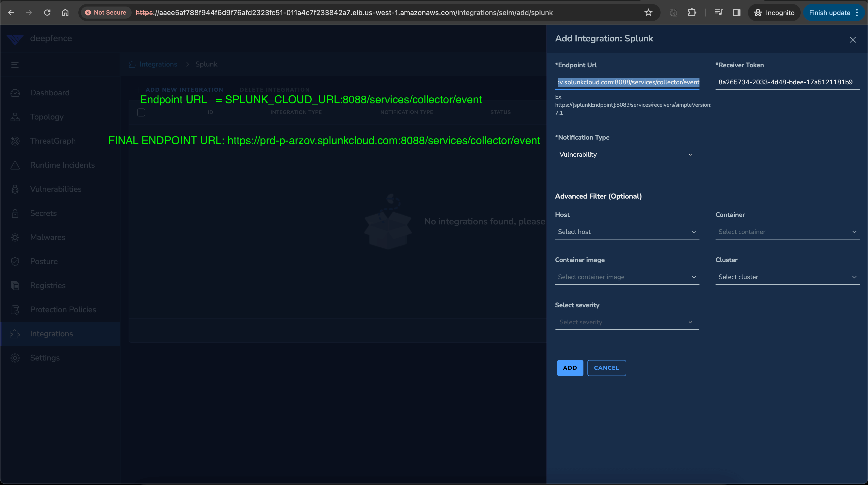Viewport: 868px width, 485px height.
Task: Click DELETE INTEGRATION
Action: click(275, 90)
